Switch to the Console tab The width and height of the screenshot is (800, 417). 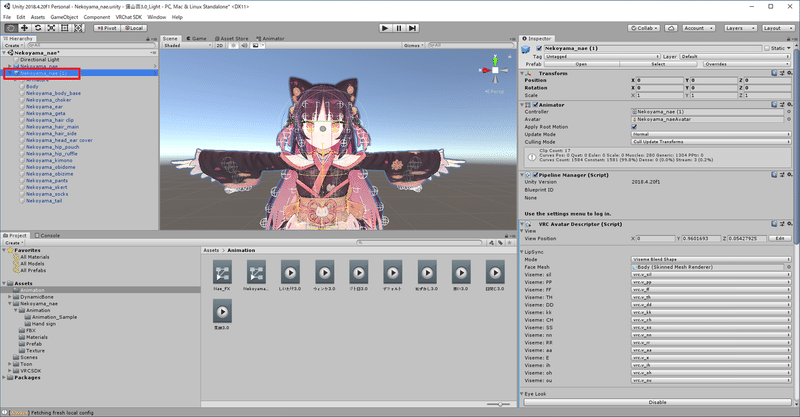click(47, 236)
